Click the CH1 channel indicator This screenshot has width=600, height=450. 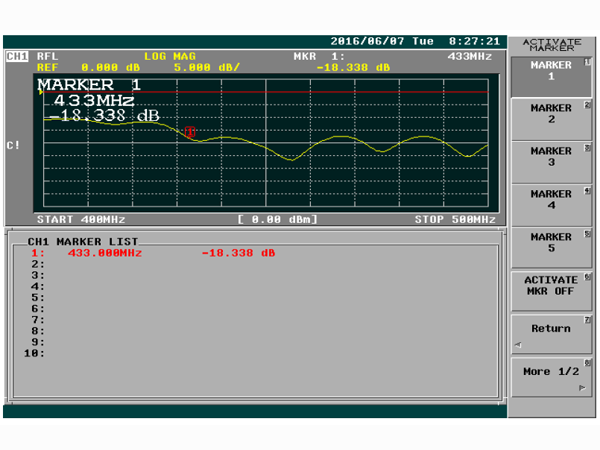[x=17, y=57]
